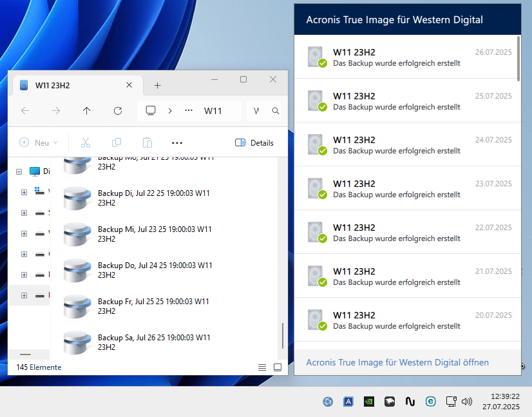Screen dimensions: 532x417
Task: Expand the second drive node in tree
Action: click(24, 213)
